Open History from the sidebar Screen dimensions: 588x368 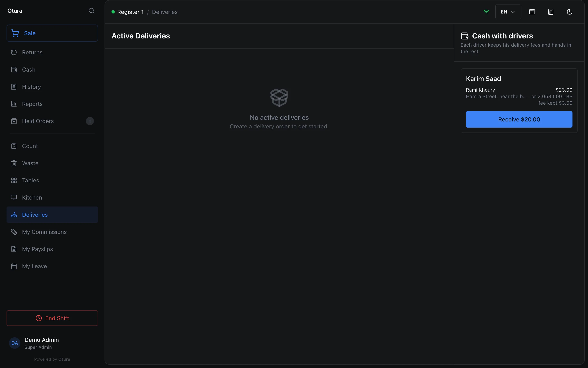pyautogui.click(x=52, y=87)
